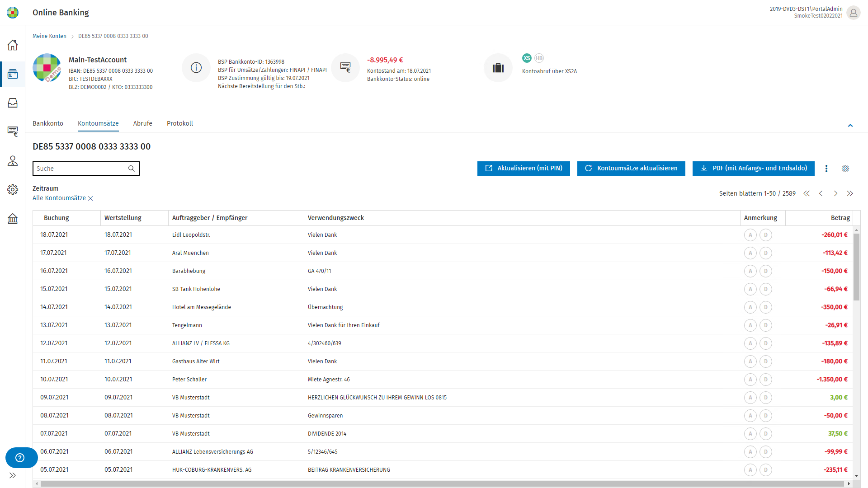Open the inbox tray icon in sidebar
Screen dimensions: 868x488
coord(13,103)
